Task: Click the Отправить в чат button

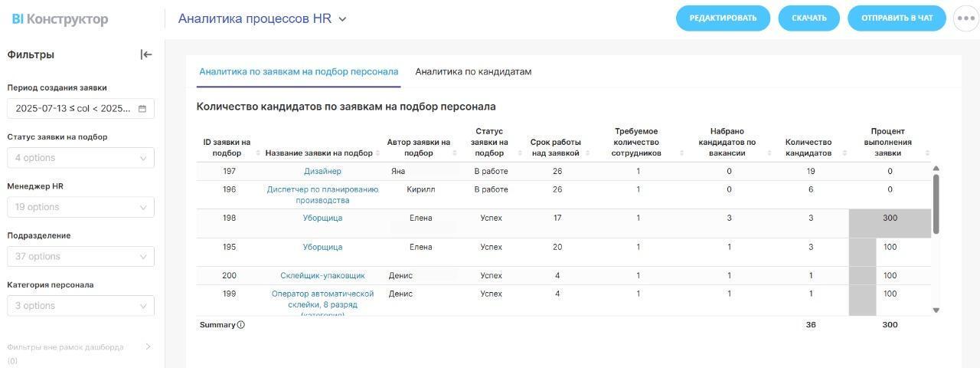Action: [897, 18]
